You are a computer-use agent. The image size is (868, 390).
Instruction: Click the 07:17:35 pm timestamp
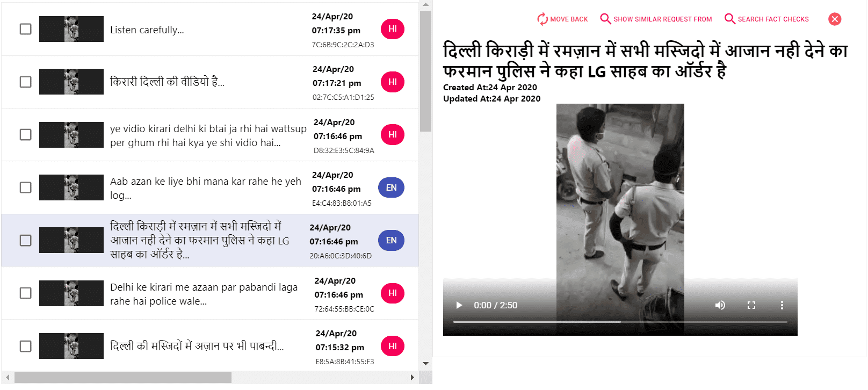336,31
